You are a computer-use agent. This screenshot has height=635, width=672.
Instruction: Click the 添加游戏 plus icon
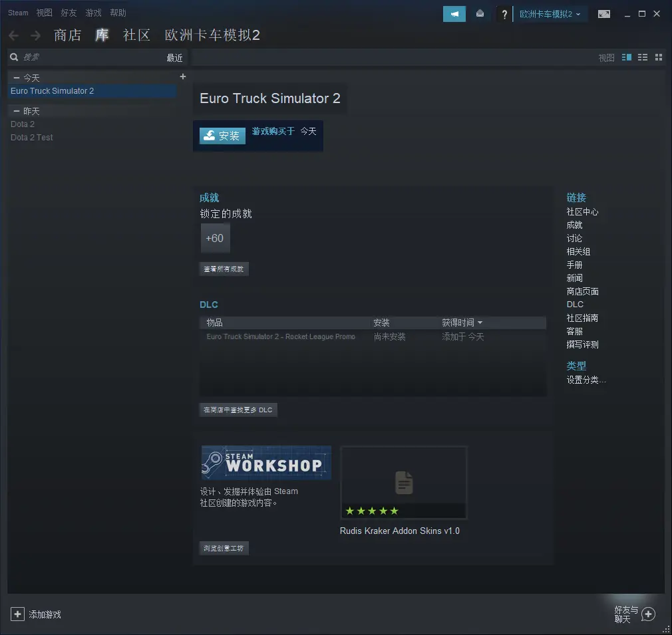tap(17, 614)
